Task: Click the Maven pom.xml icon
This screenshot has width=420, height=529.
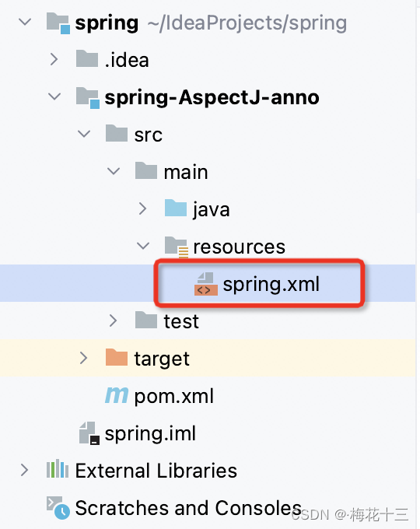Action: coord(117,395)
